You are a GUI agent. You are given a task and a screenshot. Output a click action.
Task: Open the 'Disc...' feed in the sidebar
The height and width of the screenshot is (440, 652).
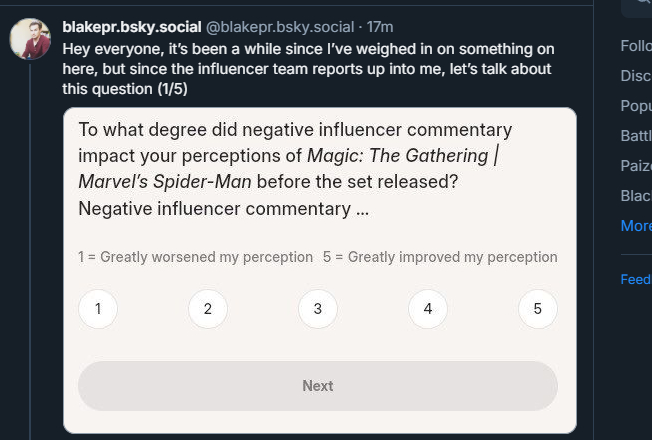pyautogui.click(x=636, y=76)
